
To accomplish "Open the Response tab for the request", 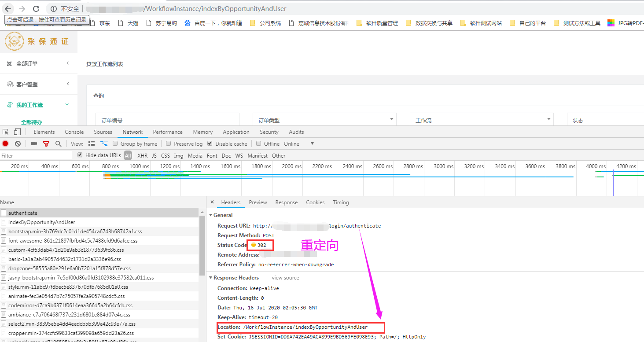I will tap(286, 202).
